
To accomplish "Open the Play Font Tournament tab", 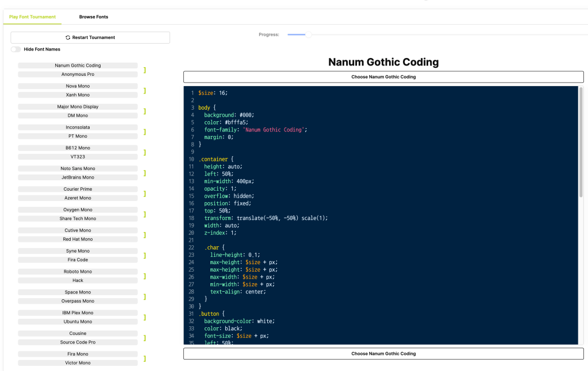I will (x=32, y=17).
